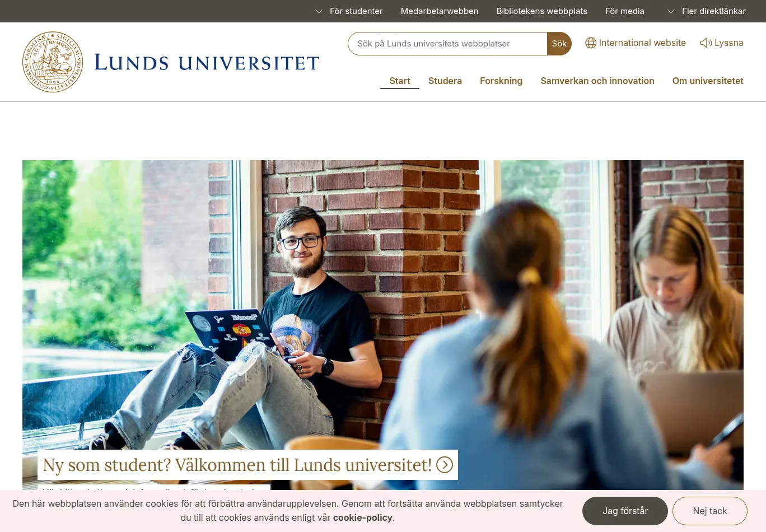The width and height of the screenshot is (766, 532).
Task: Open the För media link
Action: pyautogui.click(x=625, y=11)
